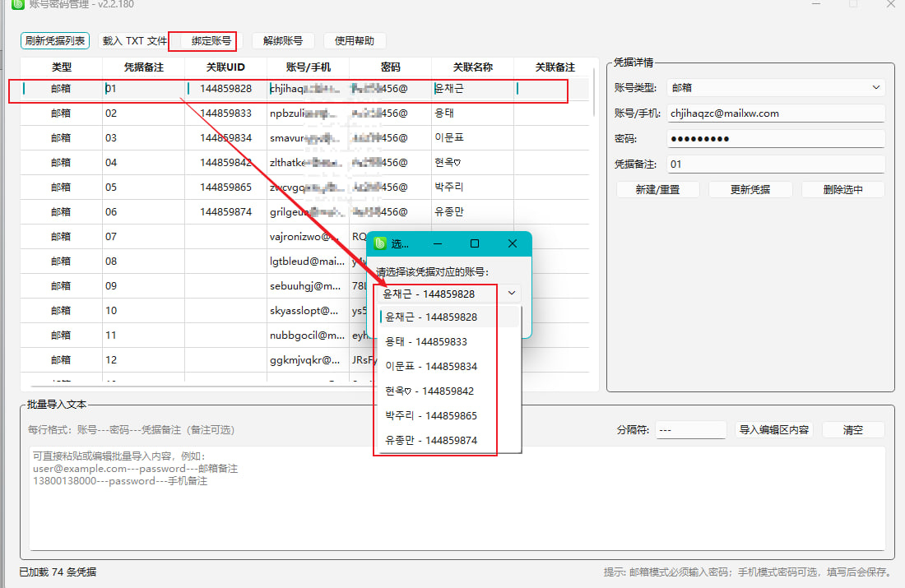Click UID cell 144859865

[x=225, y=188]
